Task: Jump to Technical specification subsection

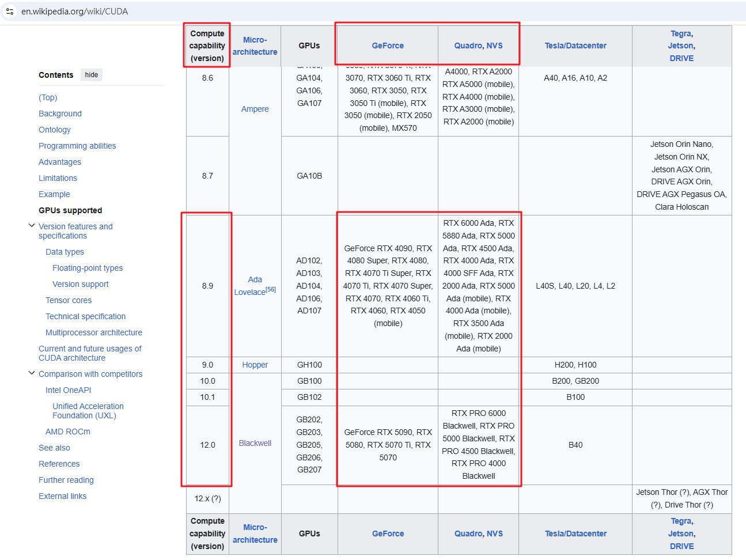Action: [x=85, y=316]
